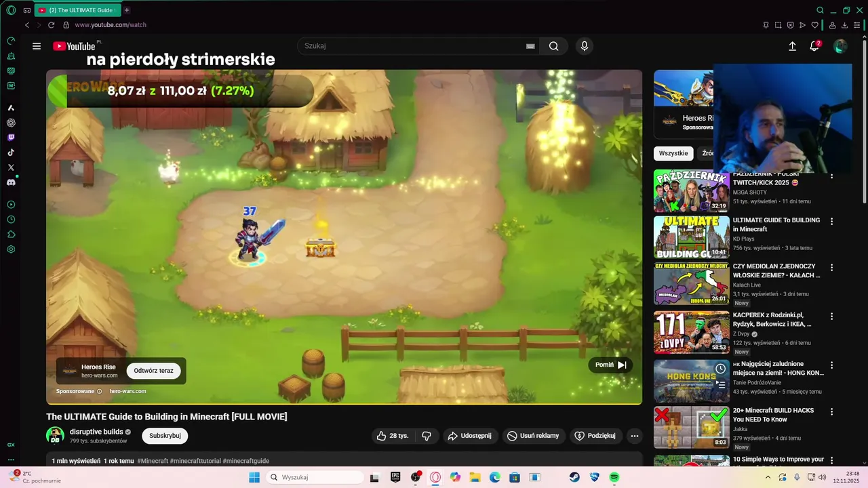Viewport: 868px width, 488px height.
Task: Click in YouTube Szukaj search field
Action: [410, 46]
